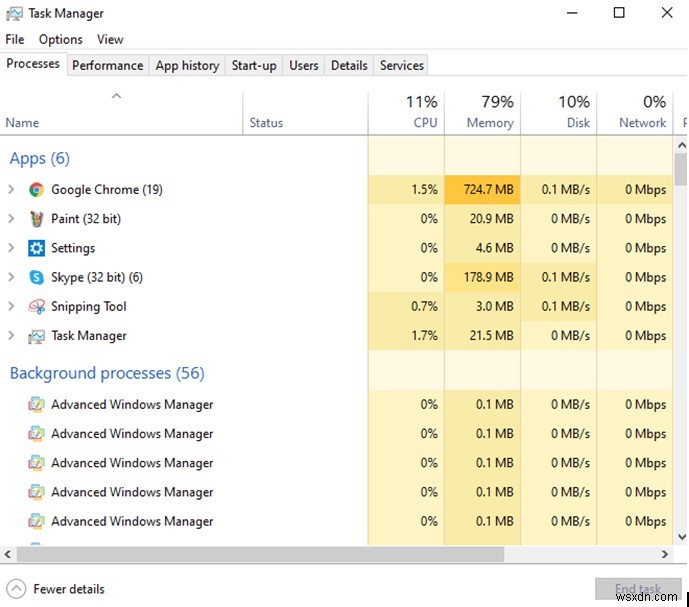Image resolution: width=689 pixels, height=607 pixels.
Task: Click the 1.7% CPU cell
Action: pos(406,336)
